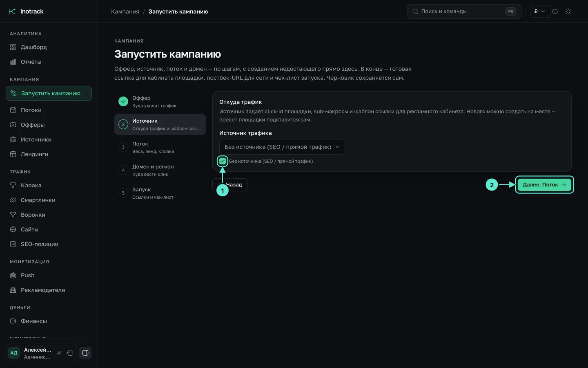588x368 pixels.
Task: Click the Push icon in sidebar
Action: [13, 275]
